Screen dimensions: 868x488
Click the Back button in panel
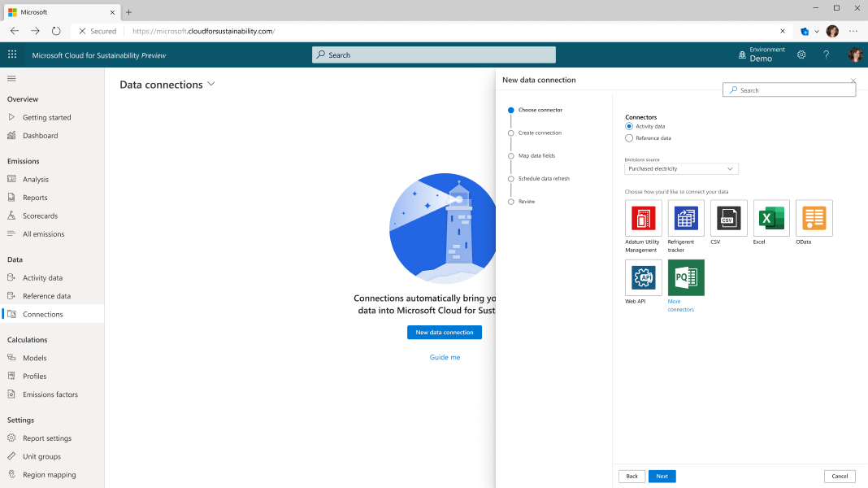[x=631, y=477]
